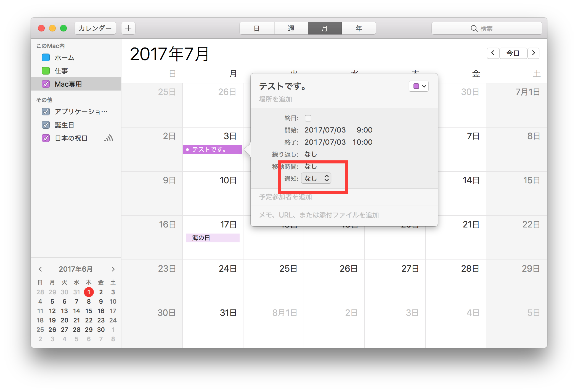This screenshot has width=578, height=392.
Task: Click the search magnifier icon
Action: (474, 28)
